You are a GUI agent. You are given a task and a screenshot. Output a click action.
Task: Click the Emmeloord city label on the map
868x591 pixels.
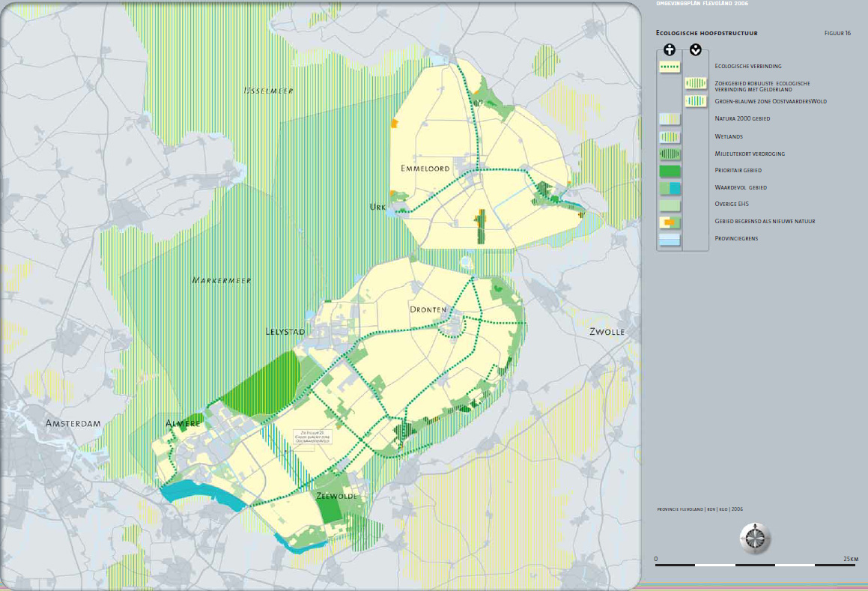point(425,169)
